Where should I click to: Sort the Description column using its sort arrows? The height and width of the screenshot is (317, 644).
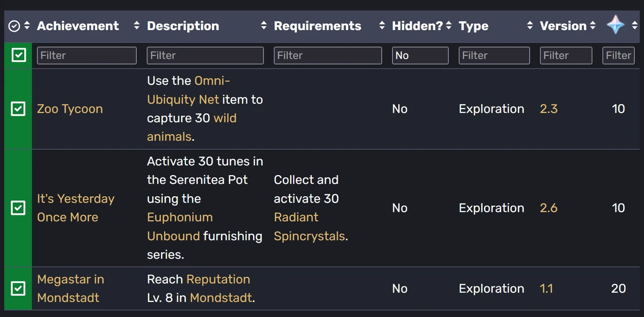tap(263, 25)
